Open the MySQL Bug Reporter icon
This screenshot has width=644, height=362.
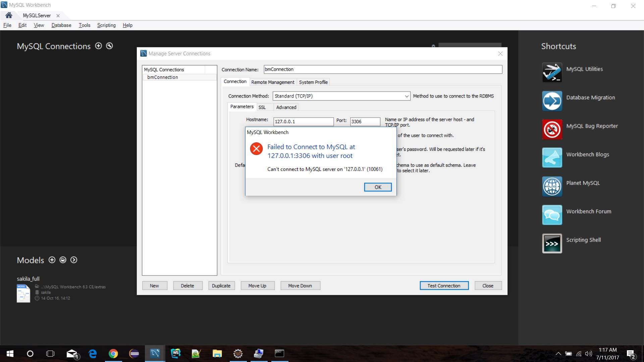[552, 129]
